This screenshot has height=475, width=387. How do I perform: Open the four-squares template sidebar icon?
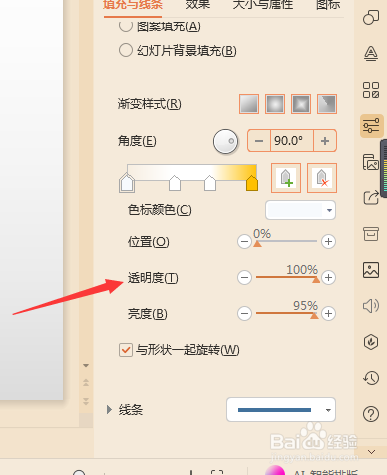tap(371, 90)
